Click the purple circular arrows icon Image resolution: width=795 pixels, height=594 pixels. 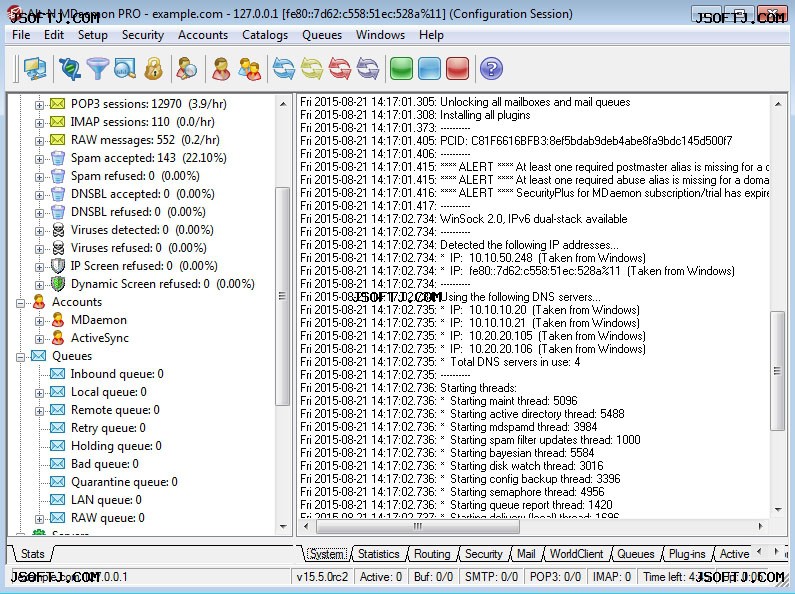point(368,69)
